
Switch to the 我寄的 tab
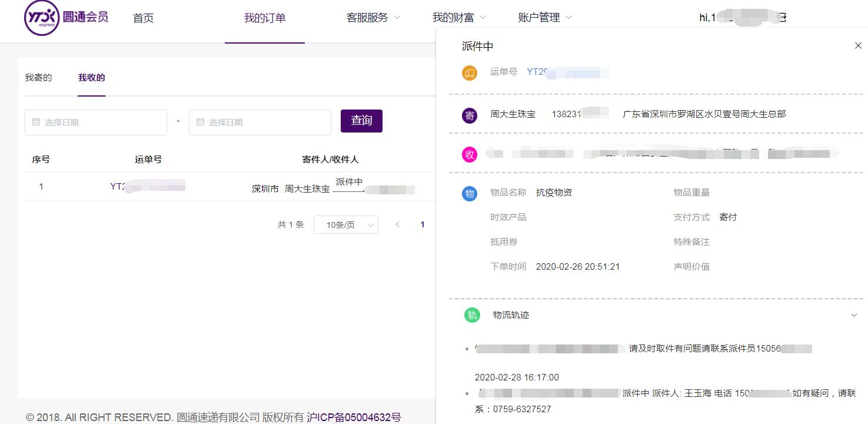38,78
